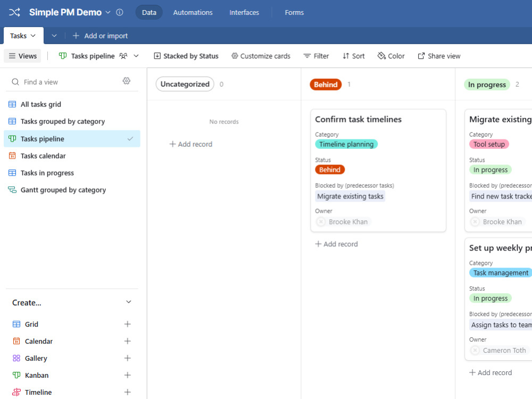Viewport: 532px width, 399px height.
Task: Click the Assign tasks to team linked record
Action: click(501, 325)
